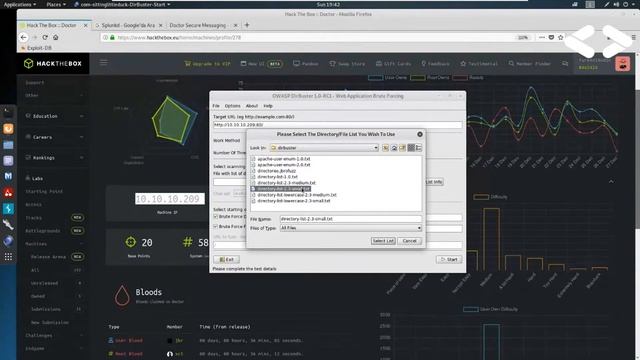Click Cancel in the file chooser dialog

point(409,241)
